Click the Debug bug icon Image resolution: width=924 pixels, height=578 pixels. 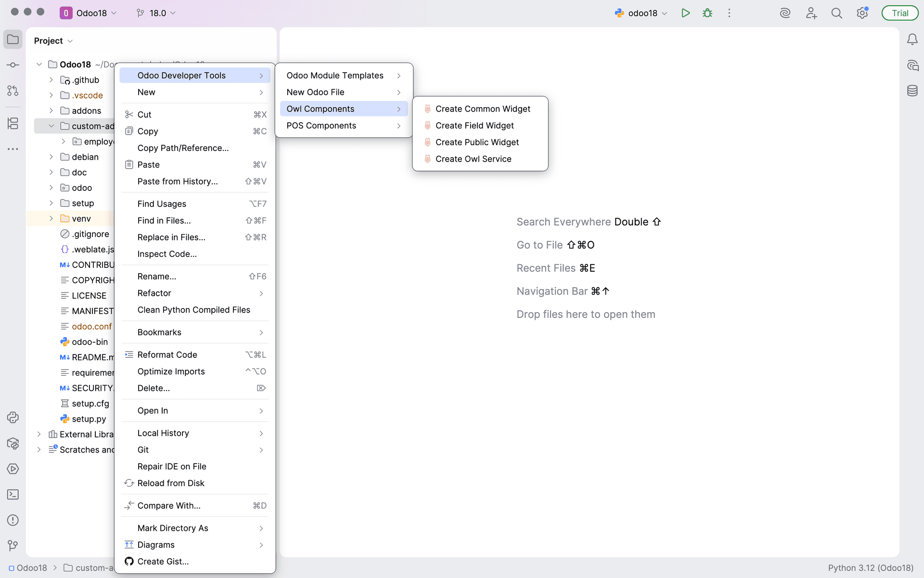pyautogui.click(x=707, y=13)
